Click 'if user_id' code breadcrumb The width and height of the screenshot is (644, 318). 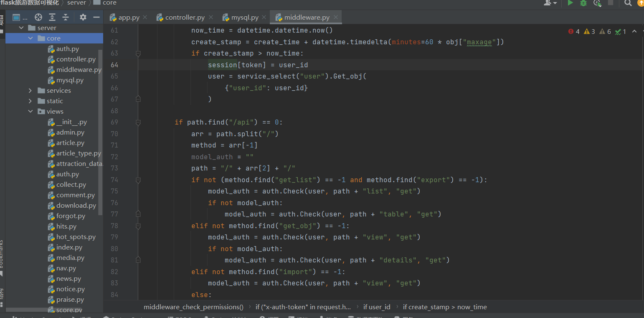pos(377,307)
